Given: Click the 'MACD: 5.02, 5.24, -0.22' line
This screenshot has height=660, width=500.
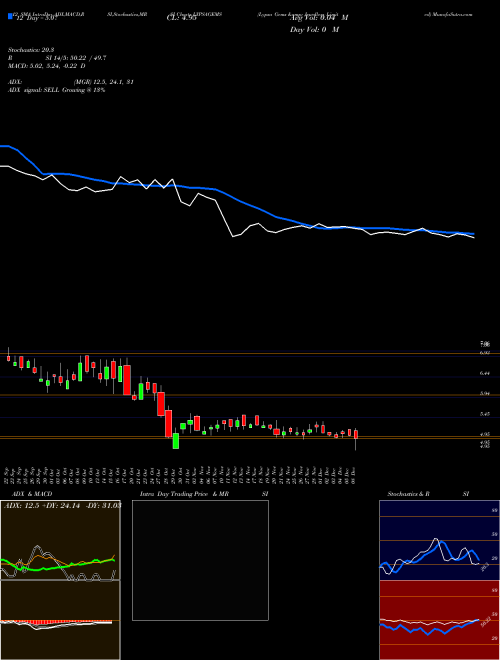Looking at the screenshot, I should [46, 66].
